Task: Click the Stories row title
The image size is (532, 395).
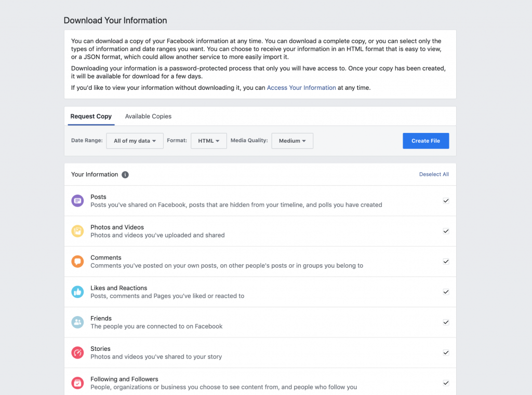Action: 100,349
